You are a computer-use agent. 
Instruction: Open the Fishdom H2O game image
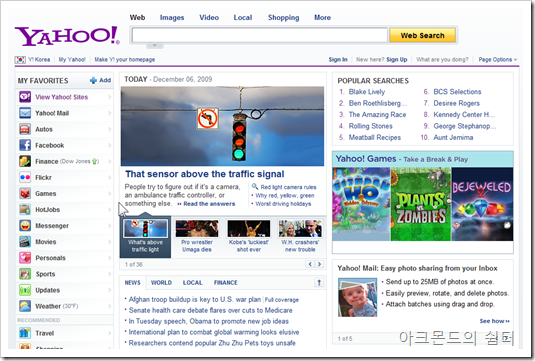point(361,204)
